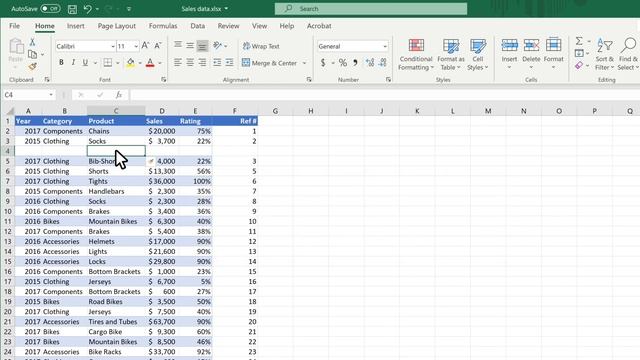Click Format cells button

[553, 54]
